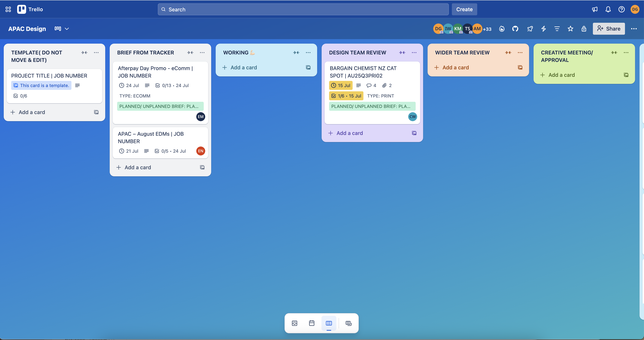This screenshot has height=340, width=644.
Task: Select the green PLANNED BRIEF label on Afterpay card
Action: (x=160, y=106)
